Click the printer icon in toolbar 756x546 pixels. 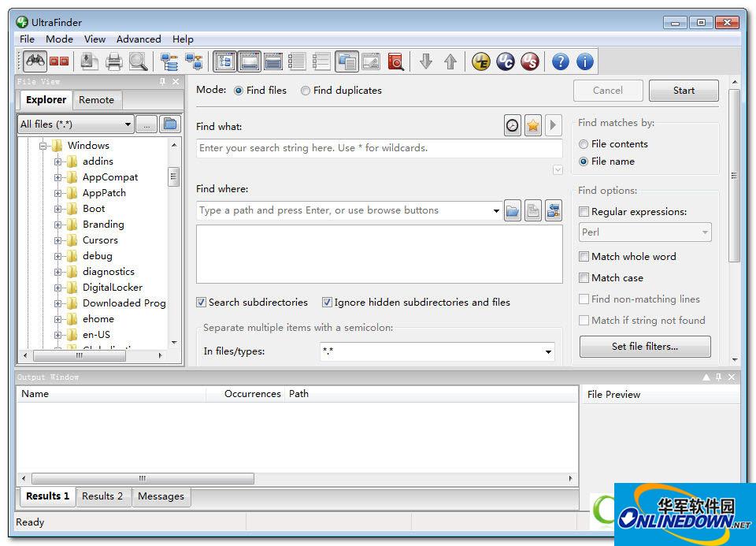tap(114, 61)
